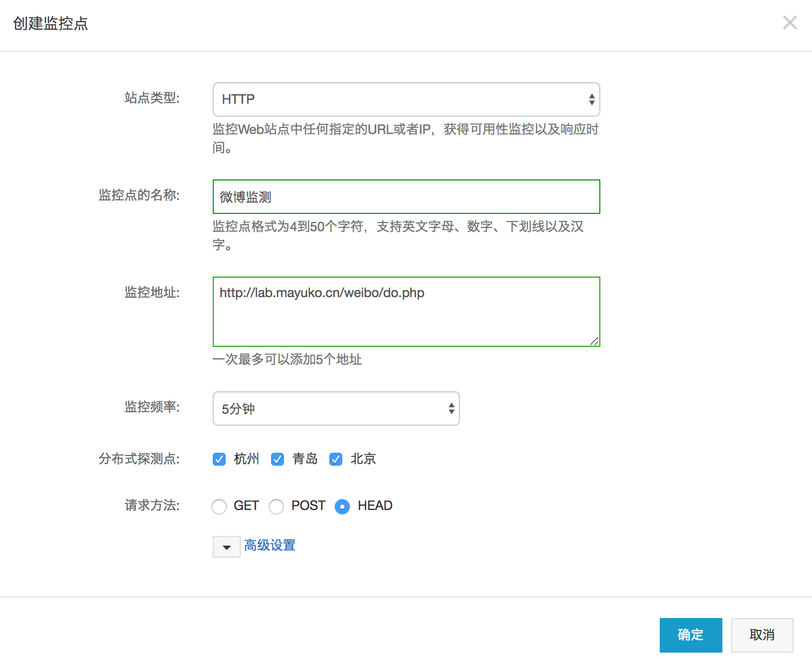812x671 pixels.
Task: Click the 站点类型 select stepper arrows
Action: (592, 99)
